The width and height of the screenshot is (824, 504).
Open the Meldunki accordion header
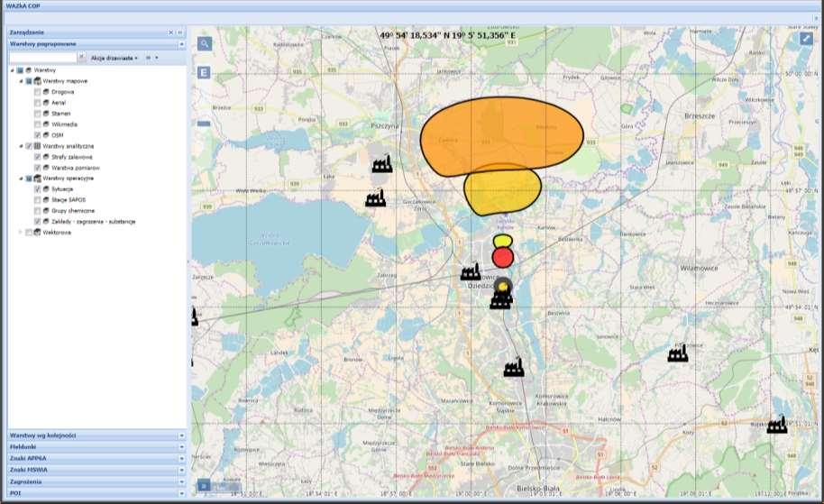click(97, 446)
